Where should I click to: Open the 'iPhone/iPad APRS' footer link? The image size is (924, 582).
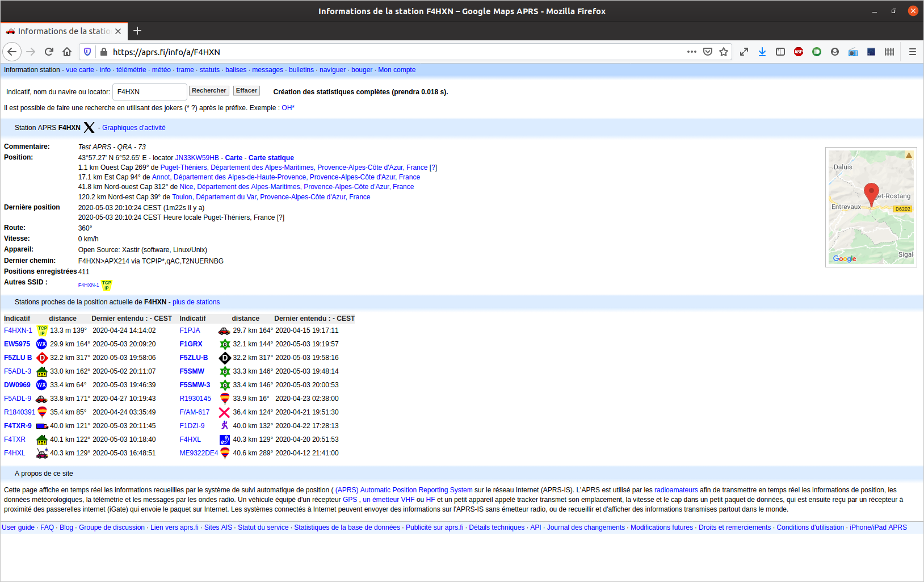point(878,527)
